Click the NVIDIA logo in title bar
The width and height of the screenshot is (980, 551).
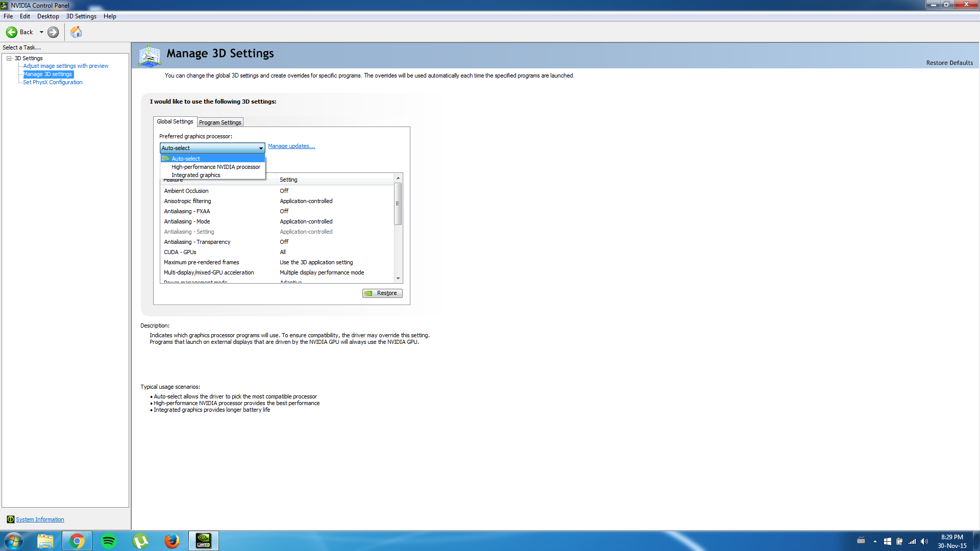click(x=4, y=5)
